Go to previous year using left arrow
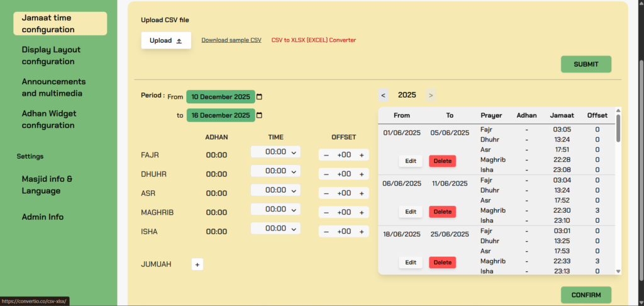Image resolution: width=644 pixels, height=306 pixels. (x=383, y=95)
